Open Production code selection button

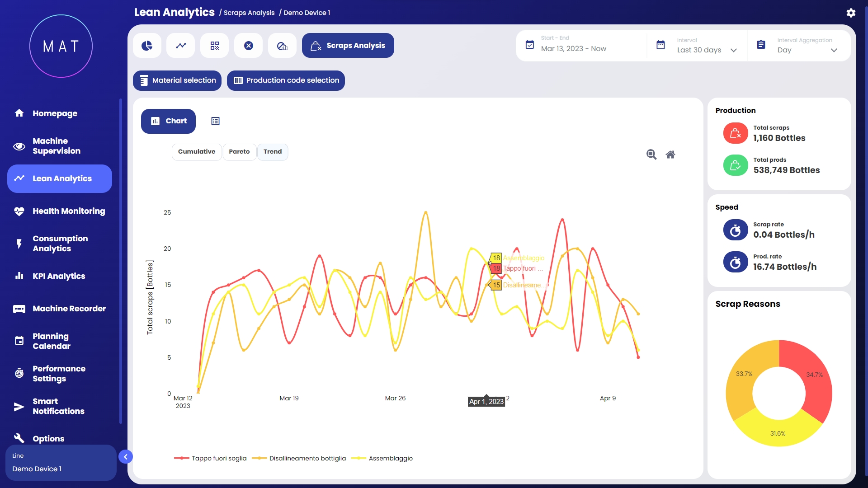286,80
